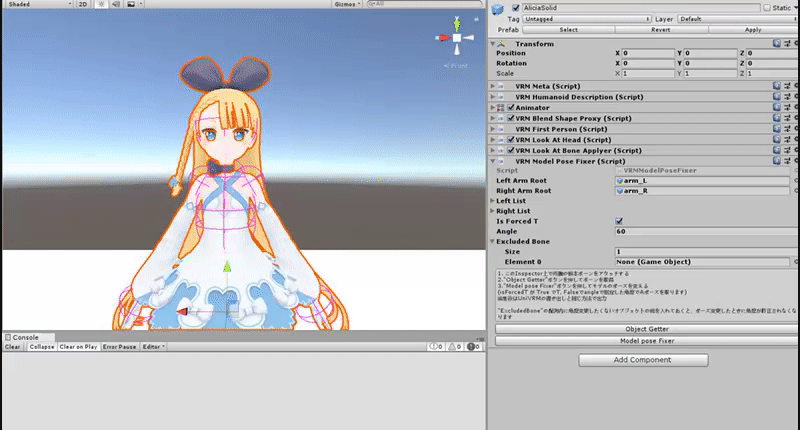Toggle the Static checkbox
This screenshot has height=430, width=800.
pyautogui.click(x=767, y=8)
